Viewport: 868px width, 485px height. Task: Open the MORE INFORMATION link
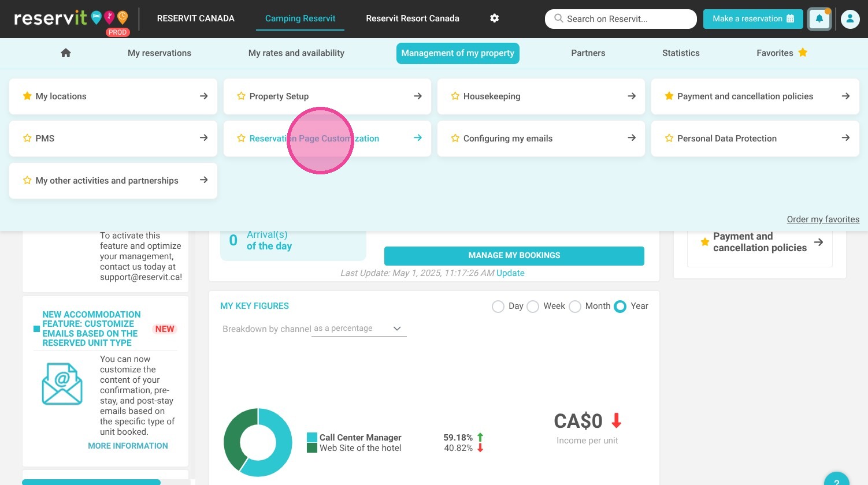coord(128,446)
